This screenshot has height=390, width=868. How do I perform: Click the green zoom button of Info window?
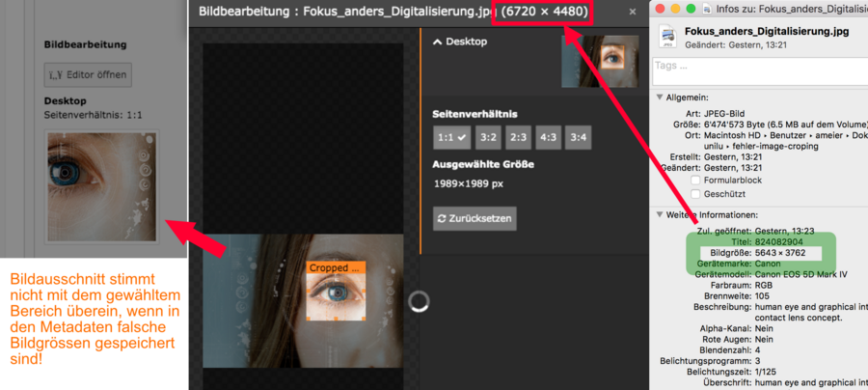click(691, 9)
